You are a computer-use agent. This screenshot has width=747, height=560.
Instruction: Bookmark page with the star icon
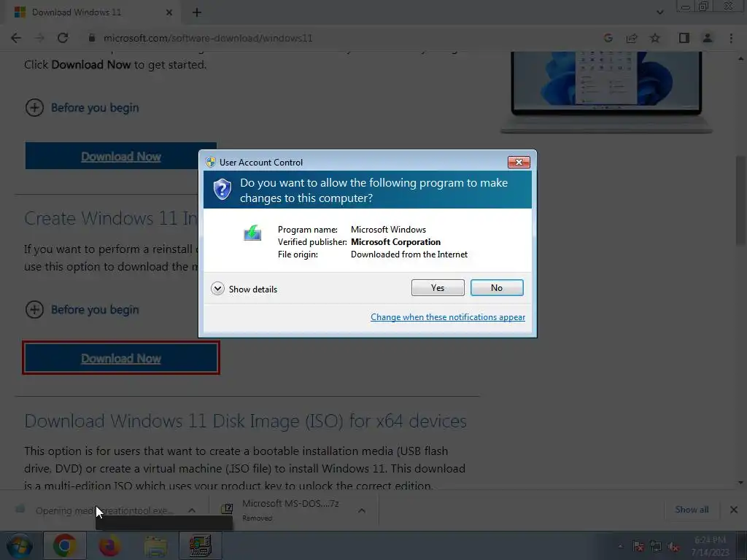pyautogui.click(x=655, y=38)
